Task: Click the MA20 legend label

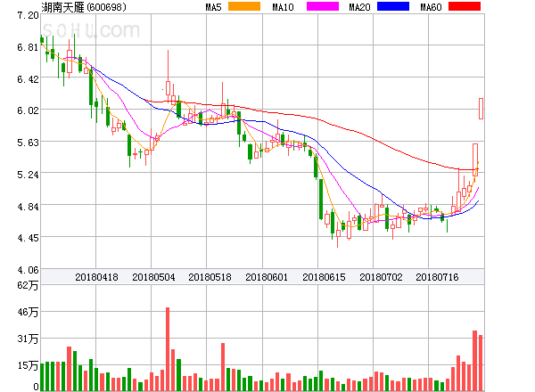Action: click(x=359, y=7)
